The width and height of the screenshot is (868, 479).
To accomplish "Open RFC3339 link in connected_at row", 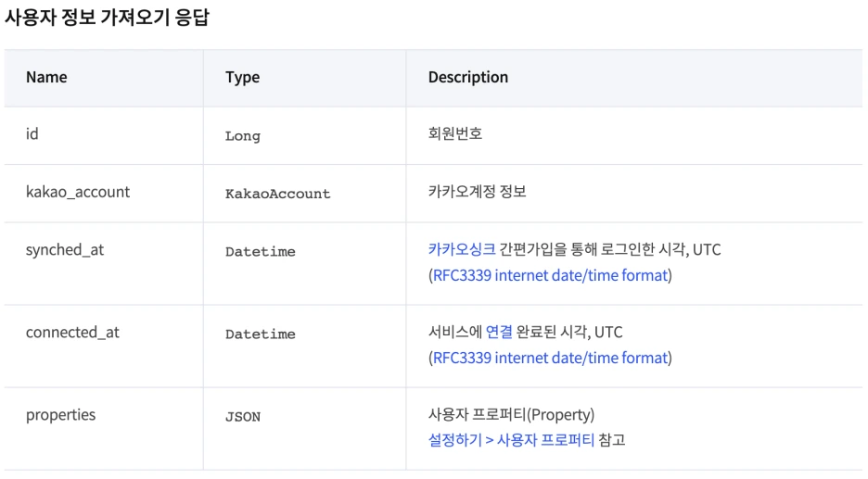I will (x=550, y=358).
